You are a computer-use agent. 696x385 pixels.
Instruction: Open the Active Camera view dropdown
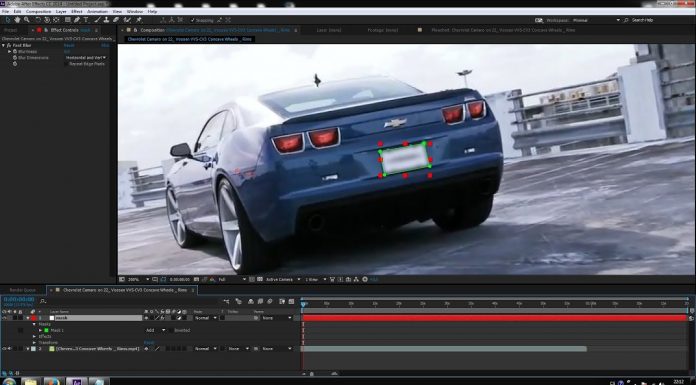pos(283,279)
